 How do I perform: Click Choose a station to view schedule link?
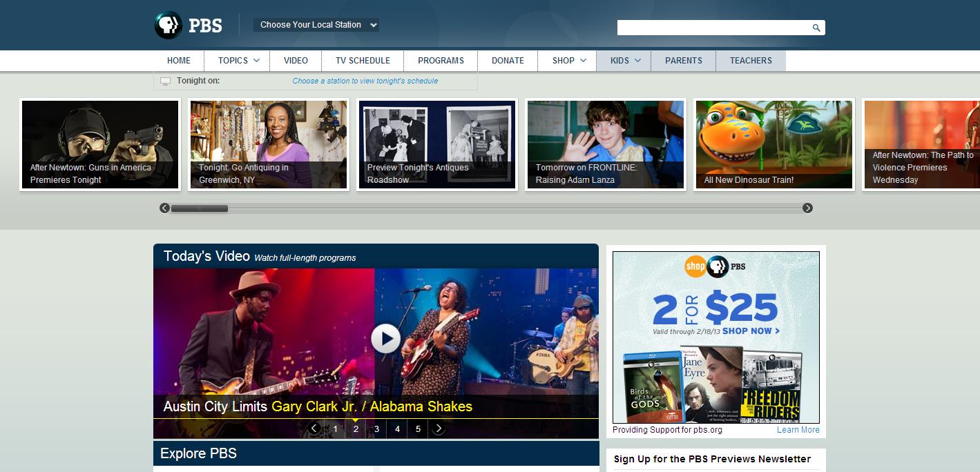tap(365, 81)
